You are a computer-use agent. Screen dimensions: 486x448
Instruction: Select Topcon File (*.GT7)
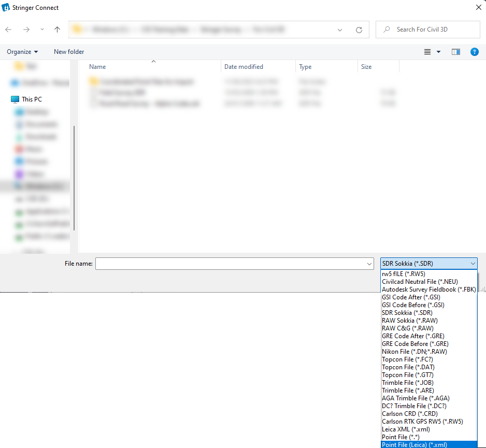(x=429, y=375)
